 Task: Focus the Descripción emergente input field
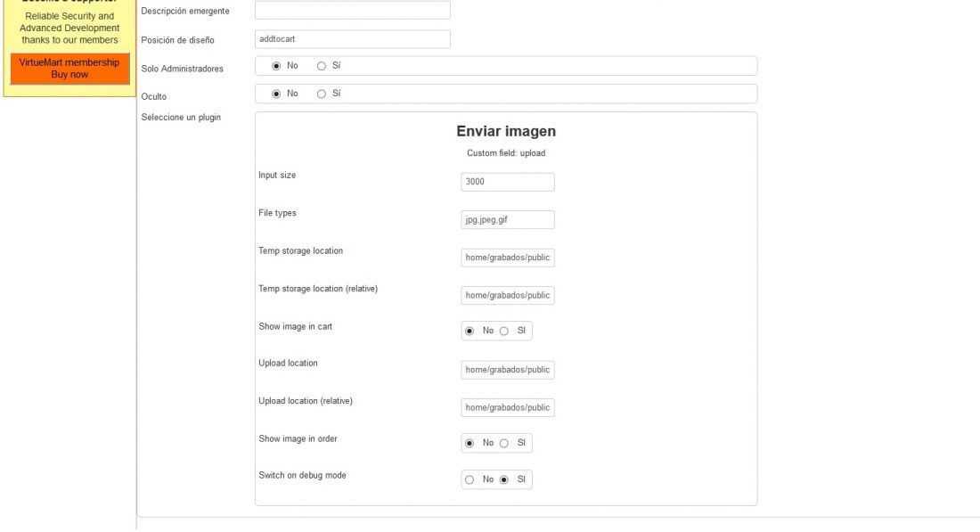click(x=353, y=10)
